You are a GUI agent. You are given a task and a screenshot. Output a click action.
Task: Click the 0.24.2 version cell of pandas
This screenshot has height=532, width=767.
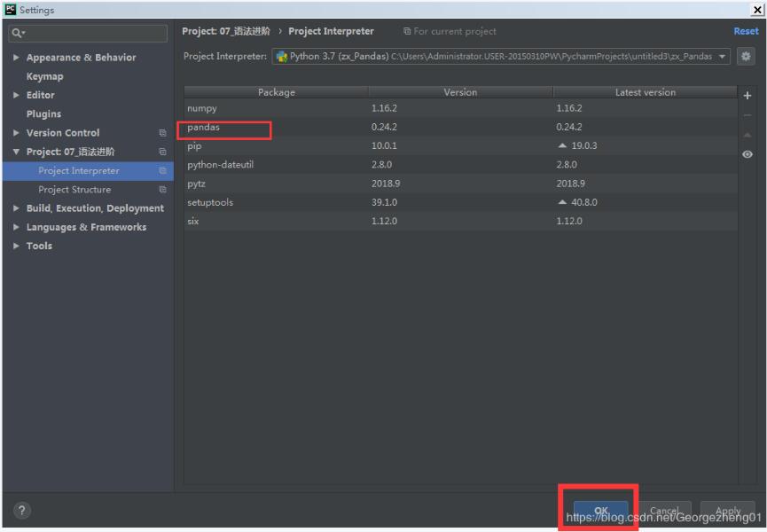[x=384, y=127]
